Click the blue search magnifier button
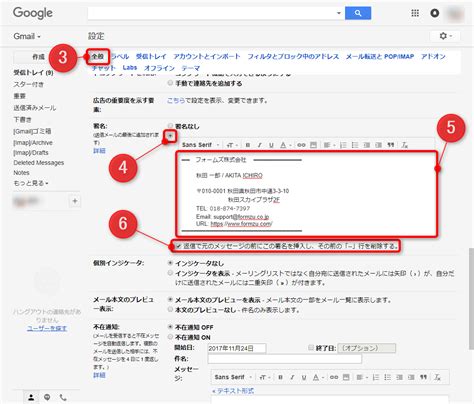474x404 pixels. click(358, 13)
